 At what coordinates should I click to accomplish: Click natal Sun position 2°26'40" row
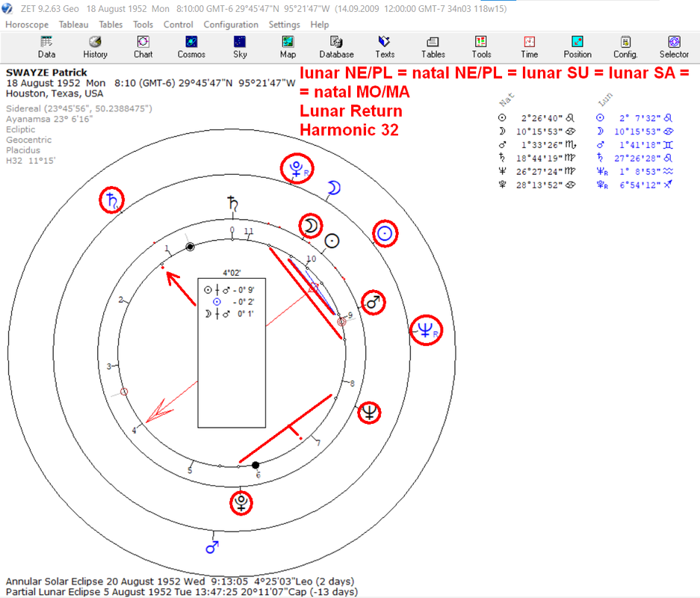click(x=536, y=118)
